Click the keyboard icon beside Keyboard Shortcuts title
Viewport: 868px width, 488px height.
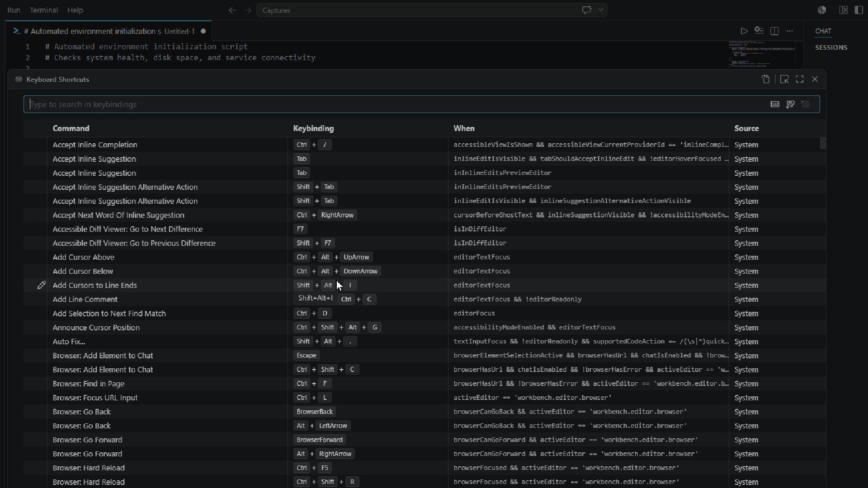pyautogui.click(x=19, y=80)
